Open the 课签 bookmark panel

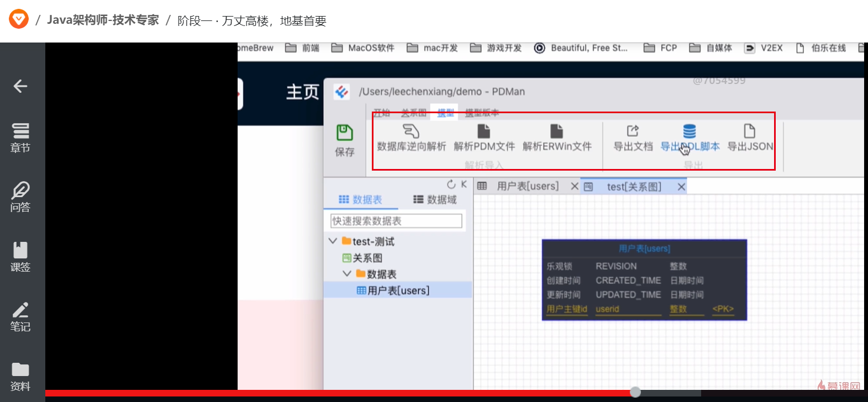[x=20, y=257]
